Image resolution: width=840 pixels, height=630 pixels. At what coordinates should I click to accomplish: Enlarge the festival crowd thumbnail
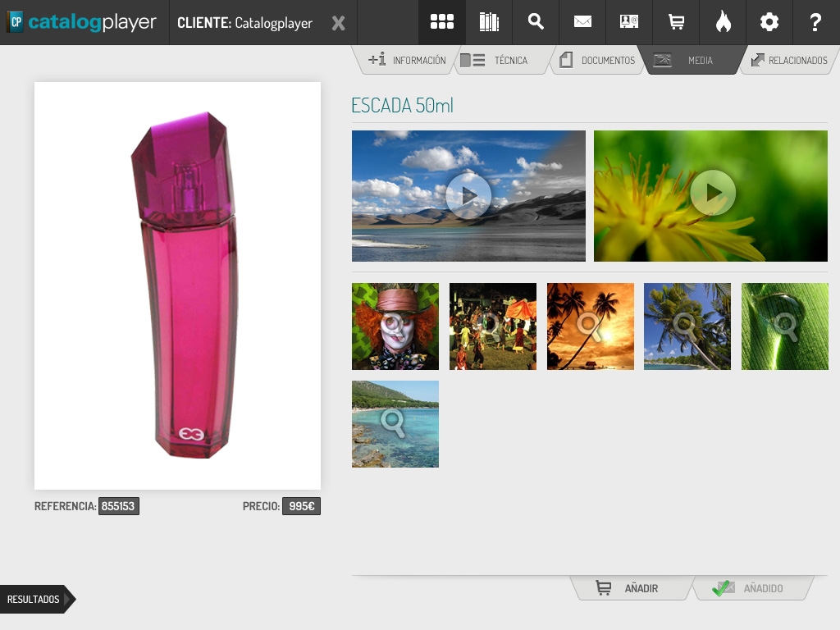pos(493,326)
